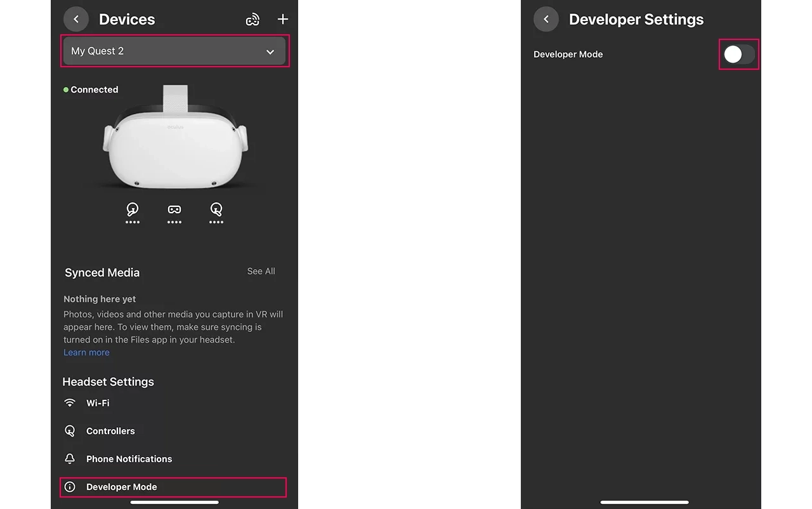
Task: Enable the Developer Mode toggle
Action: (x=738, y=55)
